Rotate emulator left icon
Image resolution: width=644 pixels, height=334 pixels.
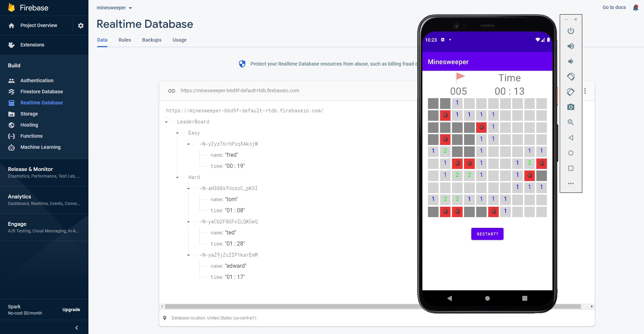tap(571, 77)
